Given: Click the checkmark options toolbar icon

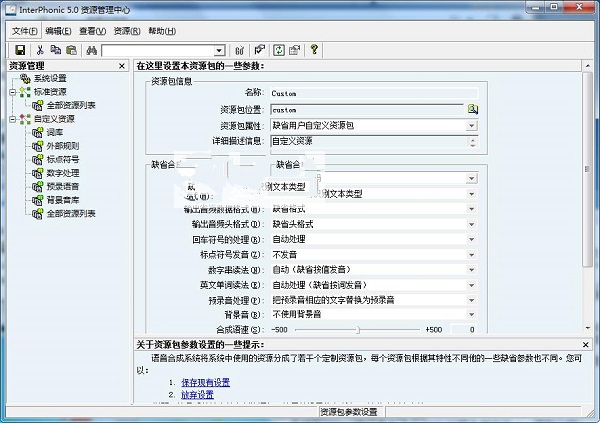Looking at the screenshot, I should (x=259, y=50).
